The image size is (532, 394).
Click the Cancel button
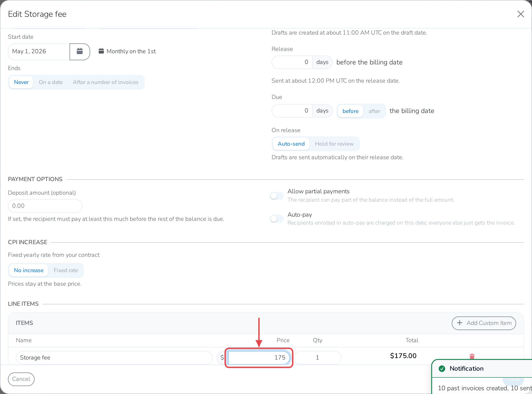[21, 379]
